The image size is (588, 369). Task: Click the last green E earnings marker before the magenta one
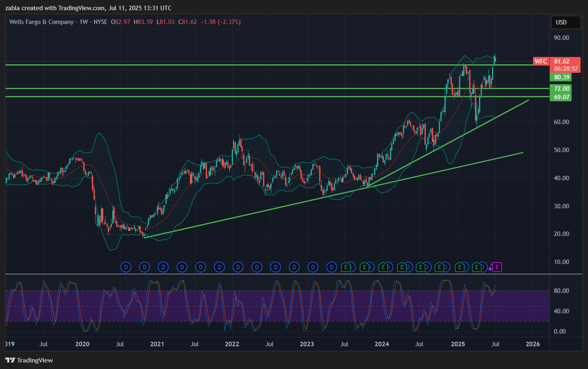pyautogui.click(x=477, y=267)
